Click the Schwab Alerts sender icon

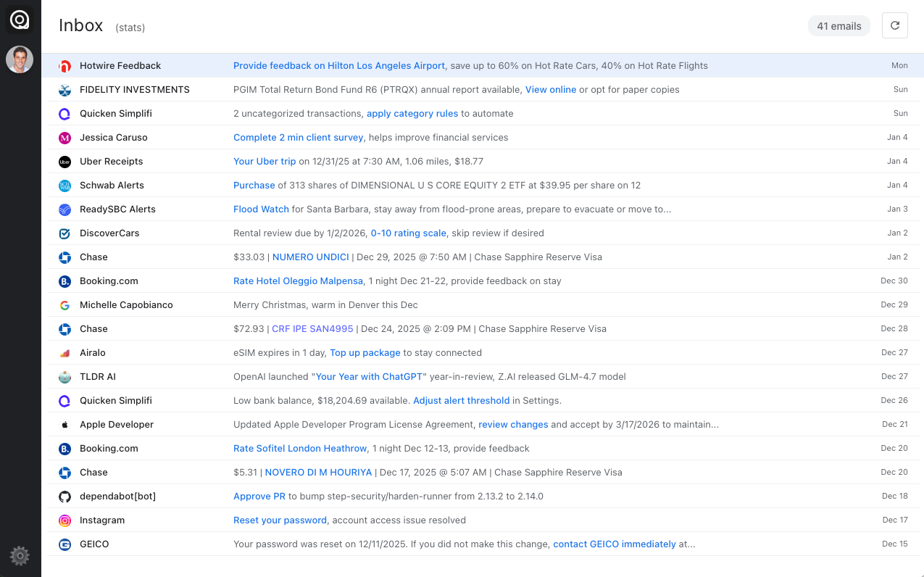pyautogui.click(x=64, y=185)
